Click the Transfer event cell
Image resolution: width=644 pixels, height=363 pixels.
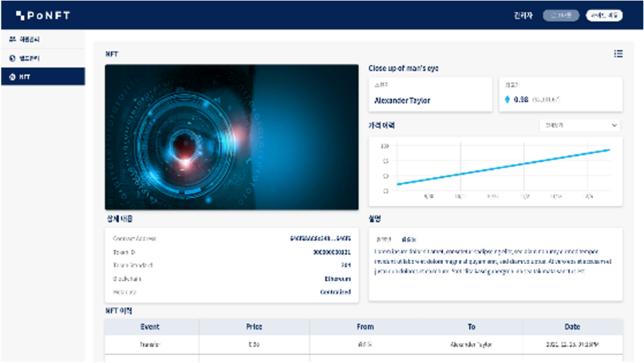pyautogui.click(x=150, y=345)
